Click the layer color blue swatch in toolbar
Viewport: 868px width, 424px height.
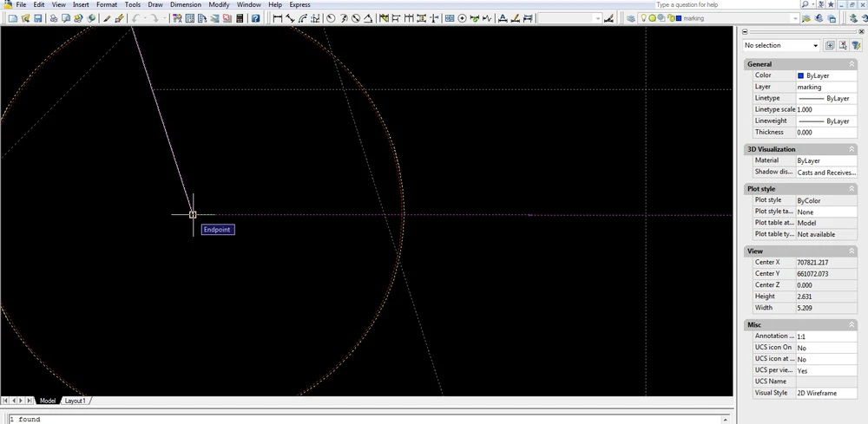pos(680,18)
